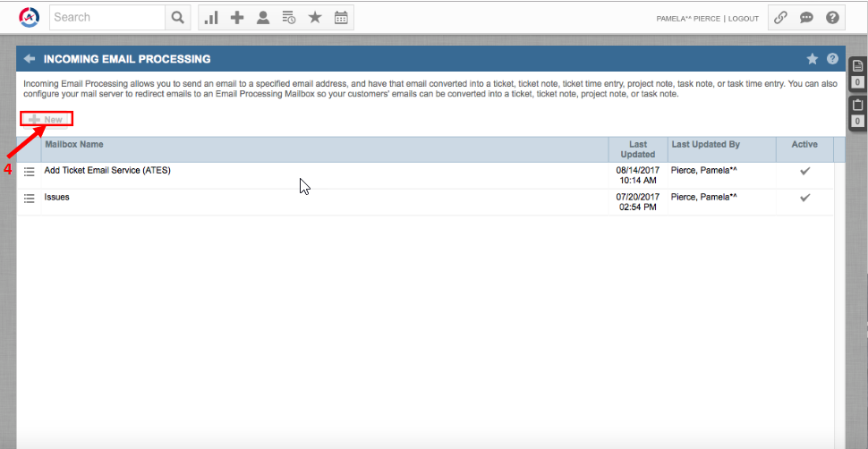Open the side document notes panel icon
The width and height of the screenshot is (868, 449).
(x=856, y=67)
